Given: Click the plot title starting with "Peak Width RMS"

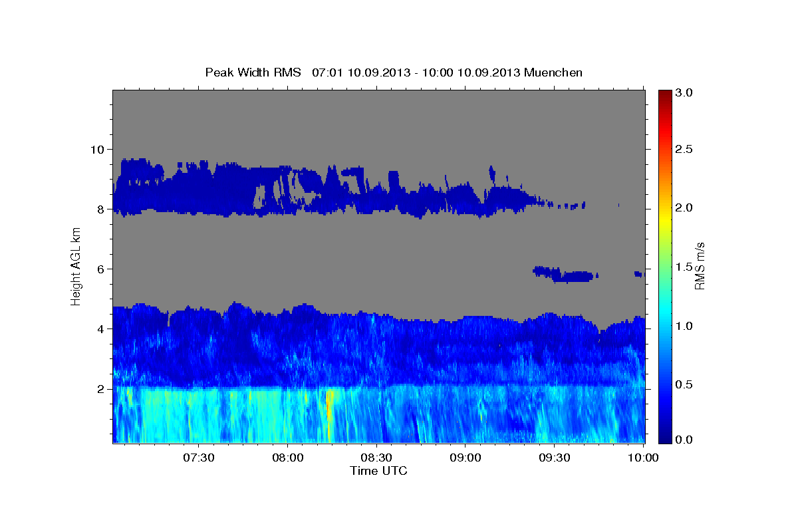Looking at the screenshot, I should tap(394, 72).
